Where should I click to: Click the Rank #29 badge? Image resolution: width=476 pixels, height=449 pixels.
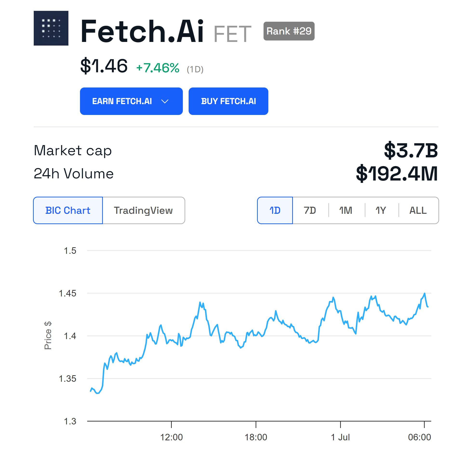point(289,31)
